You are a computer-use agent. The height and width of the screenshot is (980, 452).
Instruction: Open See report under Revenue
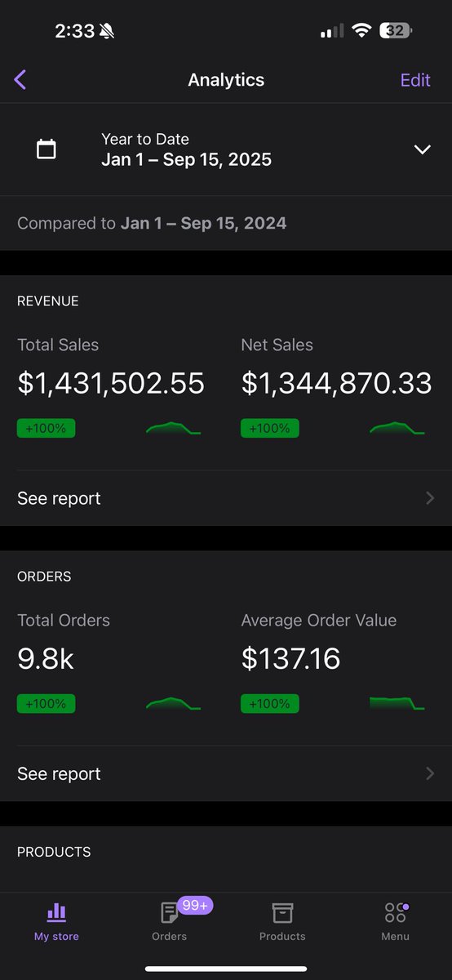click(x=226, y=498)
